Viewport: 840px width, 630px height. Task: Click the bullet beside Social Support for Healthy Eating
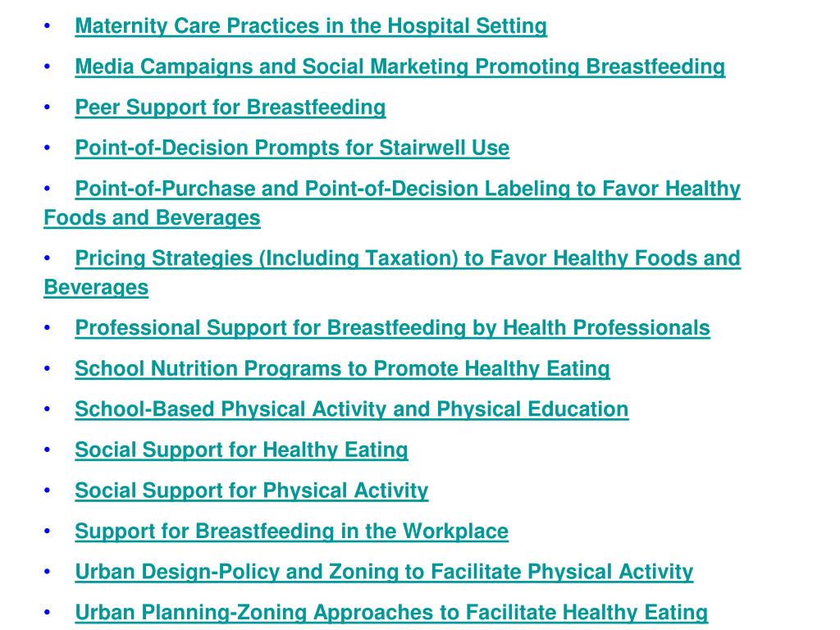(x=47, y=450)
